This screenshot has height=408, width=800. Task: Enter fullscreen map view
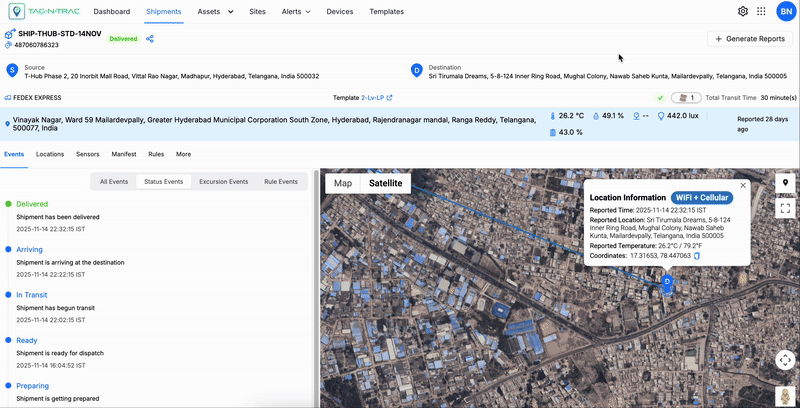[786, 209]
